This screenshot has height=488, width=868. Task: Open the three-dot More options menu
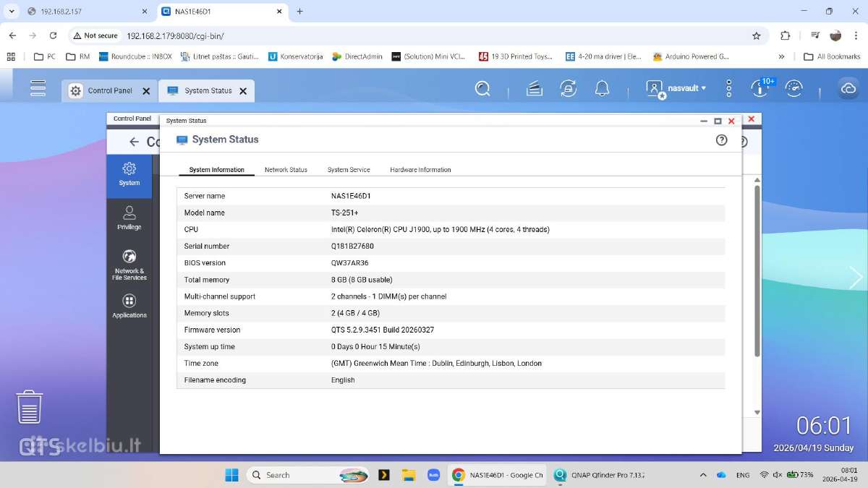[x=729, y=88]
